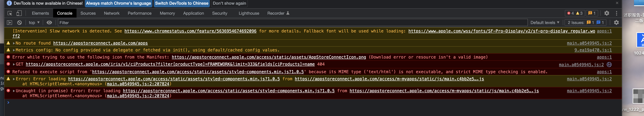The height and width of the screenshot is (116, 644).
Task: Click Switch DevTools to Chinese button
Action: pyautogui.click(x=182, y=3)
